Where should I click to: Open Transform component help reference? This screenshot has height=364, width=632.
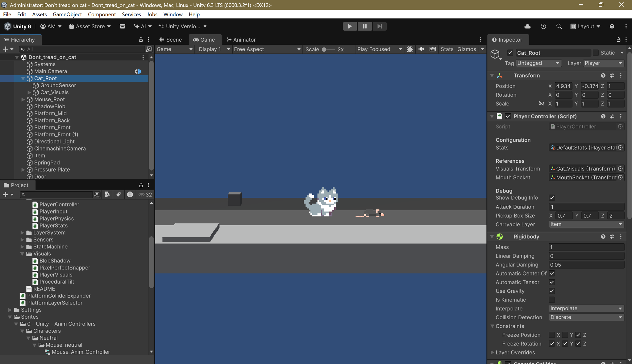603,76
